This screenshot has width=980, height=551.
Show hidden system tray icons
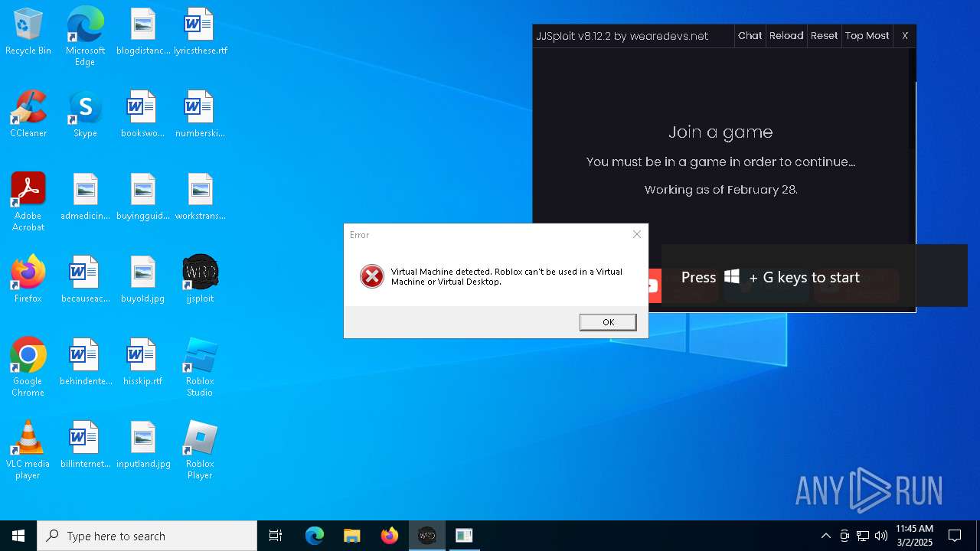pos(825,536)
